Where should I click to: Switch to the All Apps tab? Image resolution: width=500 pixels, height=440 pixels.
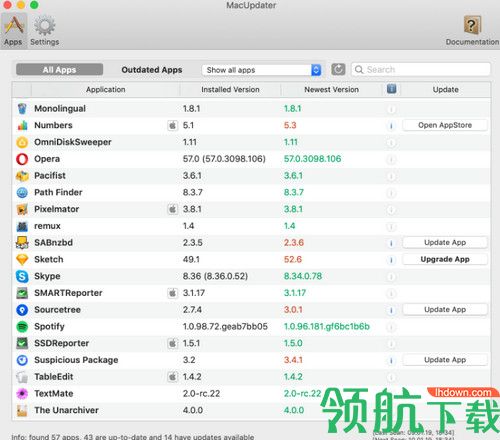(x=59, y=70)
